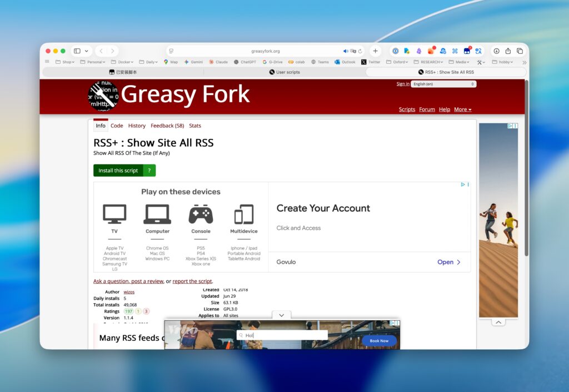Image resolution: width=569 pixels, height=392 pixels.
Task: Open the Feedback (58) tab
Action: click(x=167, y=126)
